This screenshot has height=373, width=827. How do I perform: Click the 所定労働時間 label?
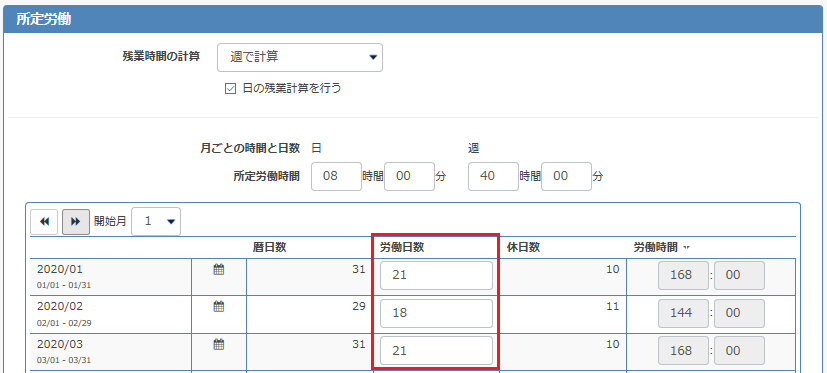[266, 177]
